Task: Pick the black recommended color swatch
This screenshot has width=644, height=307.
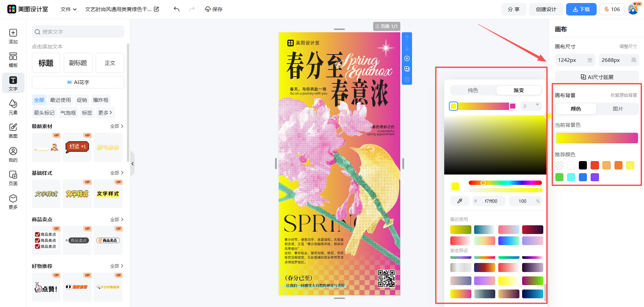Action: 583,165
